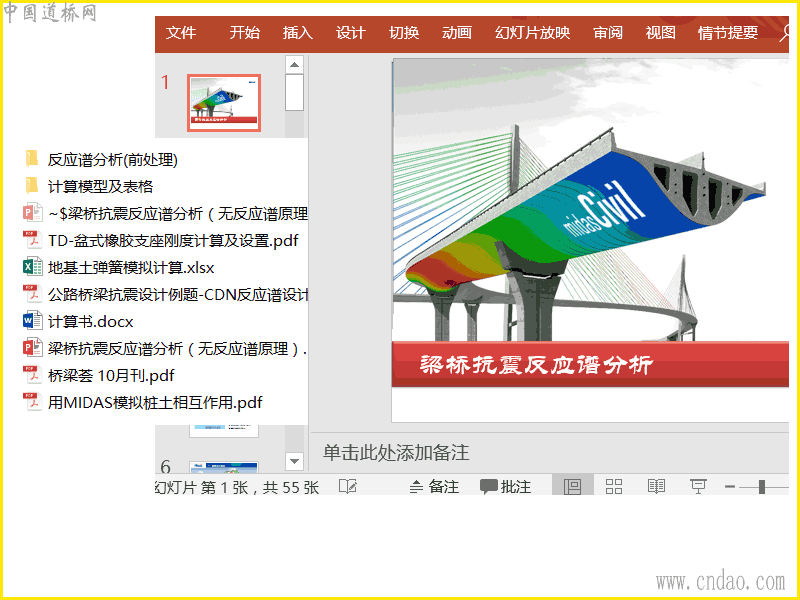Open the 文件 menu tab
The width and height of the screenshot is (800, 600).
pyautogui.click(x=181, y=33)
